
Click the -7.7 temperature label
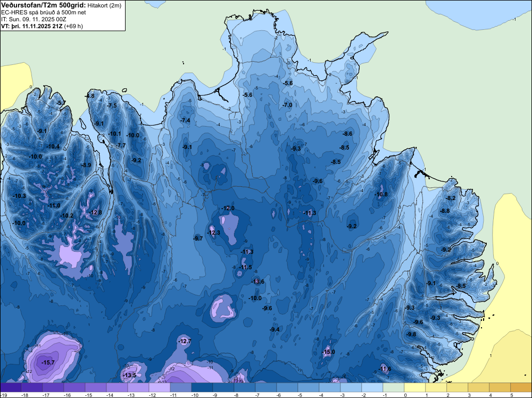121,145
